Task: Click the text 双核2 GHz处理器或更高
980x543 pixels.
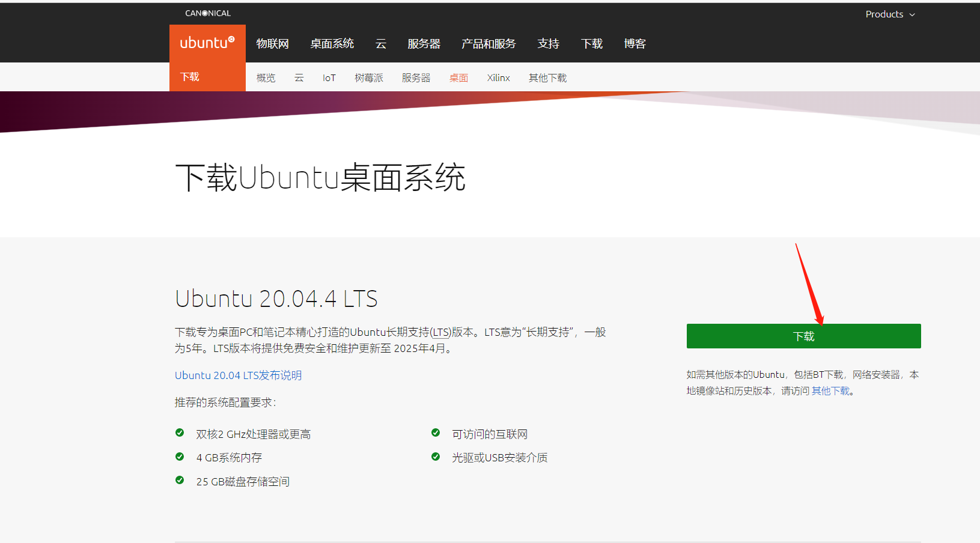Action: point(254,434)
